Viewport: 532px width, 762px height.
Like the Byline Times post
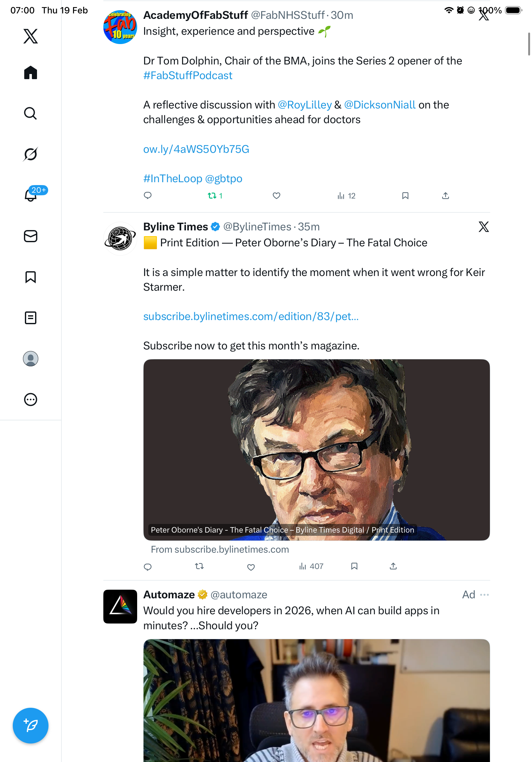(251, 567)
